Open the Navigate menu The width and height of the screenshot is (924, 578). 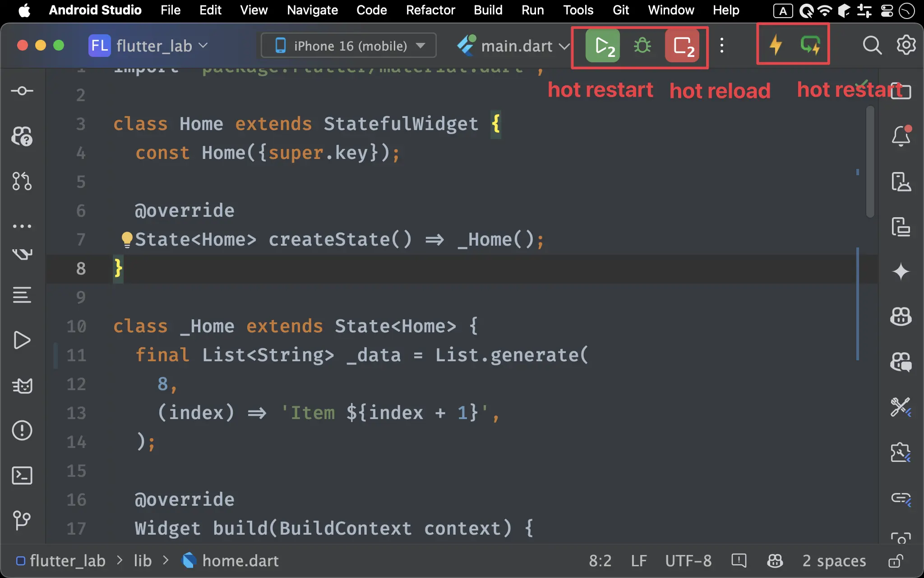click(312, 10)
